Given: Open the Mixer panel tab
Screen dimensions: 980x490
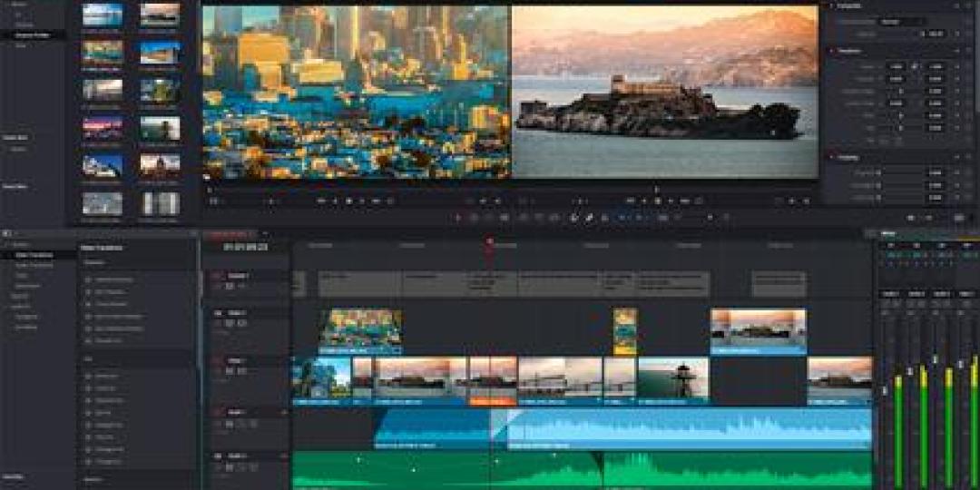Looking at the screenshot, I should click(x=888, y=234).
